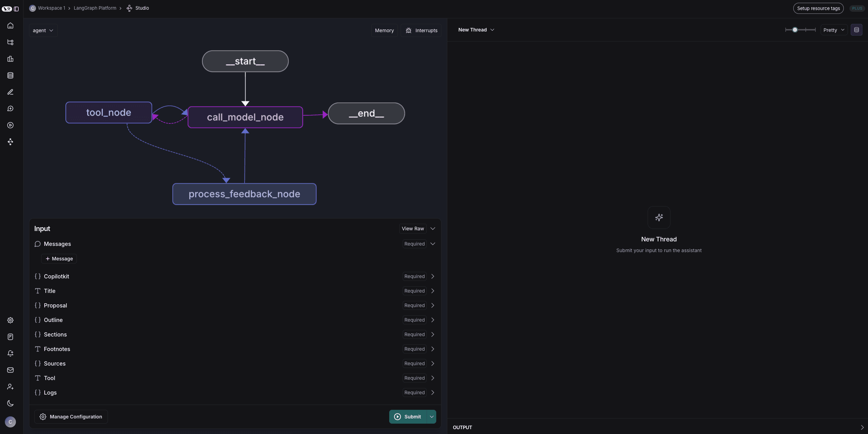Viewport: 868px width, 434px height.
Task: Toggle dark mode moon icon
Action: (x=10, y=403)
